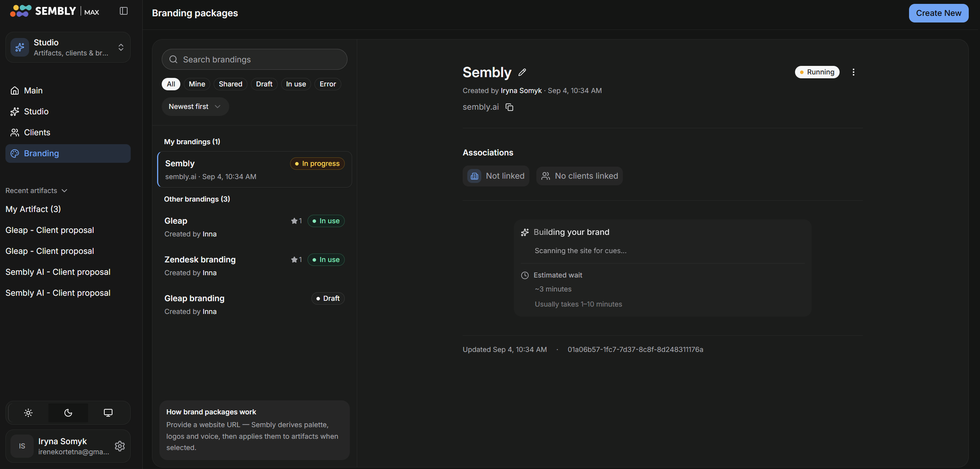980x469 pixels.
Task: Copy the sembly.ai URL
Action: point(510,107)
